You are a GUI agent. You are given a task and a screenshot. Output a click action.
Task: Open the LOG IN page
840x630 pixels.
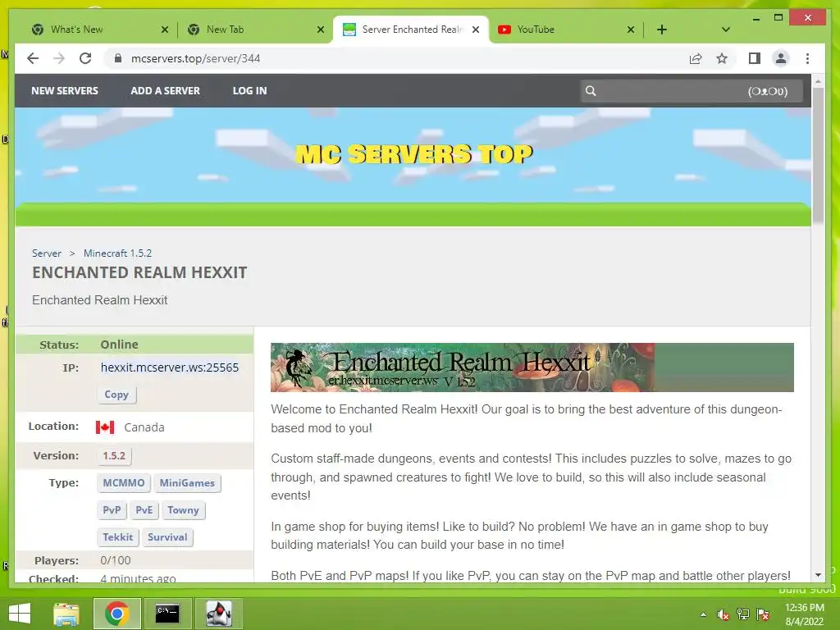click(249, 91)
